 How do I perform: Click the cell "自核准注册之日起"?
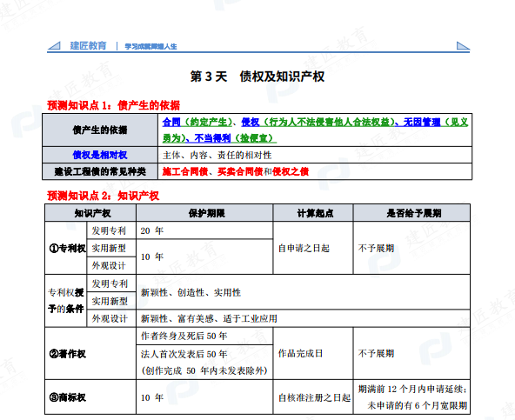point(314,397)
